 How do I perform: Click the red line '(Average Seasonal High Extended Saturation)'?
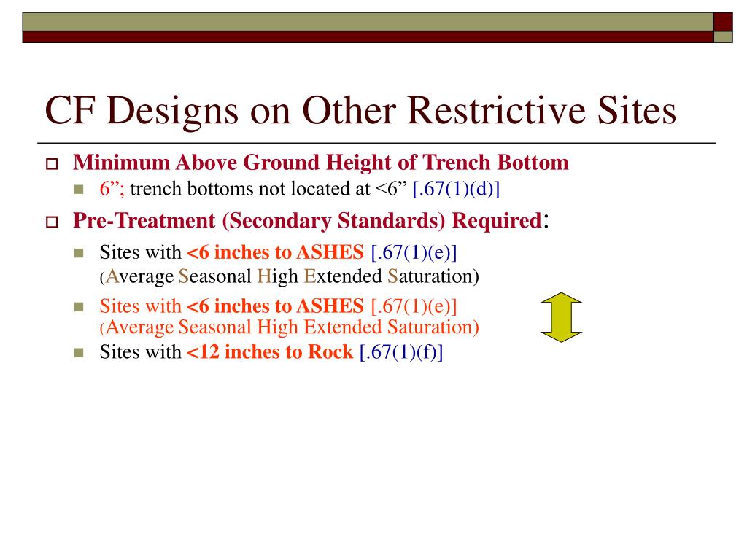point(289,327)
